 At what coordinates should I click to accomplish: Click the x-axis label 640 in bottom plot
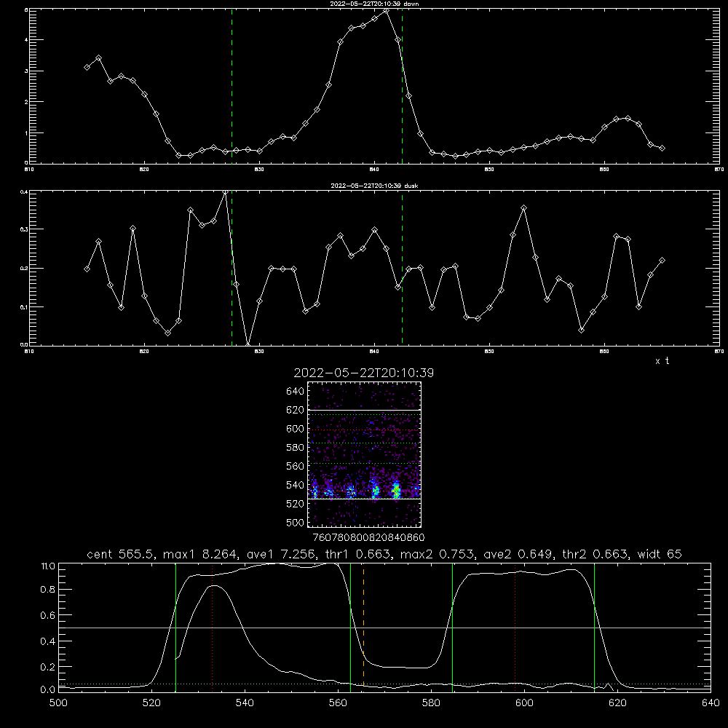pyautogui.click(x=711, y=703)
